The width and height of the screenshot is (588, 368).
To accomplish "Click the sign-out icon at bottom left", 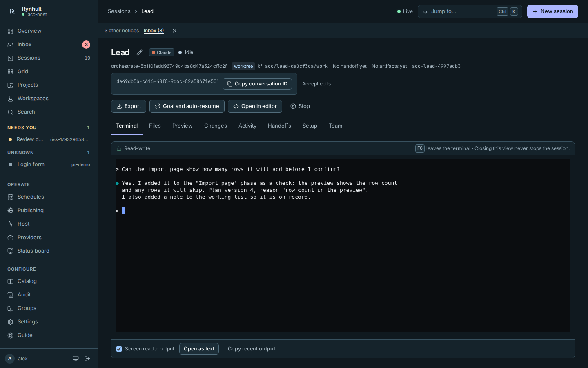I will [x=87, y=359].
